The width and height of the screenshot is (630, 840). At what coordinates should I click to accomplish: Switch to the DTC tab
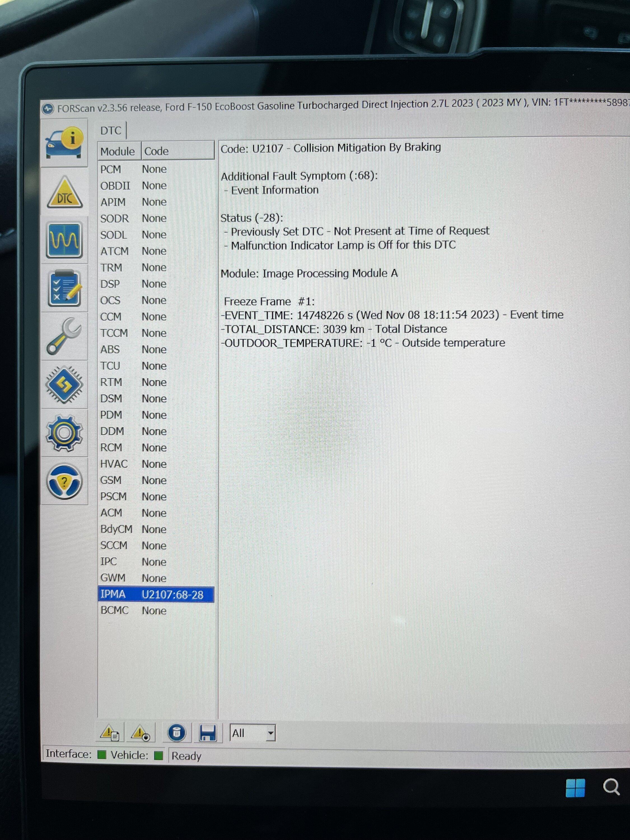coord(111,131)
